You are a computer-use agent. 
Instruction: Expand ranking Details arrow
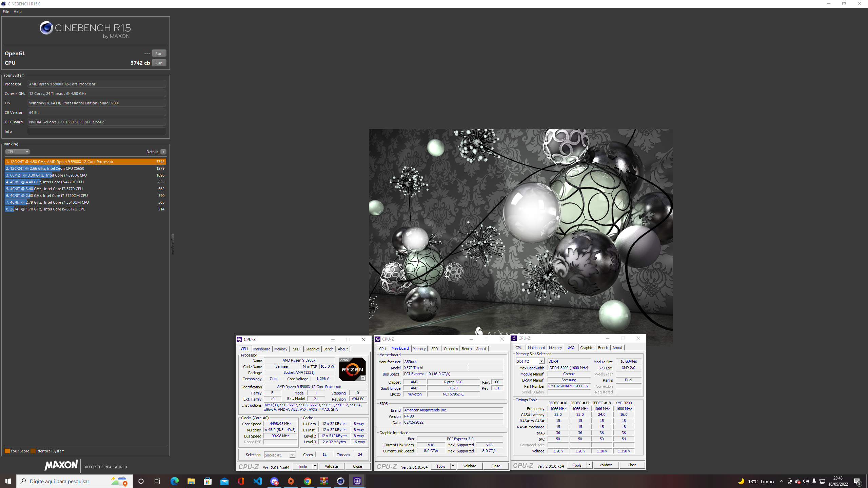click(x=163, y=152)
